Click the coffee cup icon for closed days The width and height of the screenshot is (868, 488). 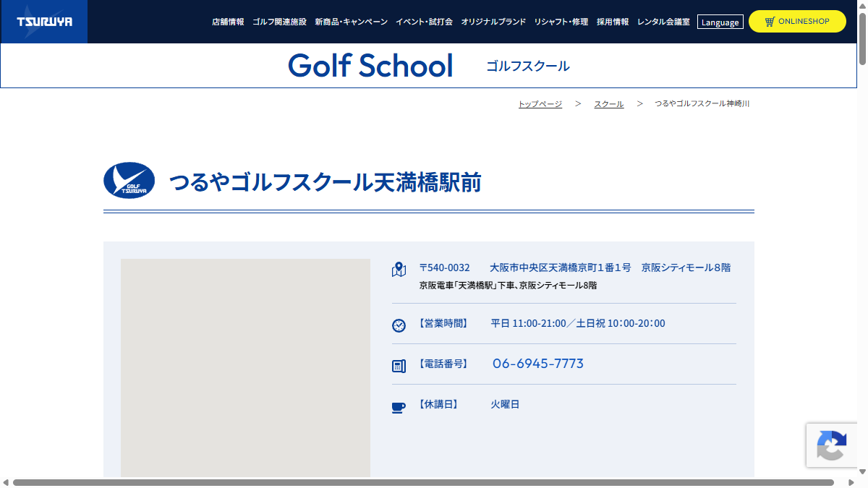399,408
